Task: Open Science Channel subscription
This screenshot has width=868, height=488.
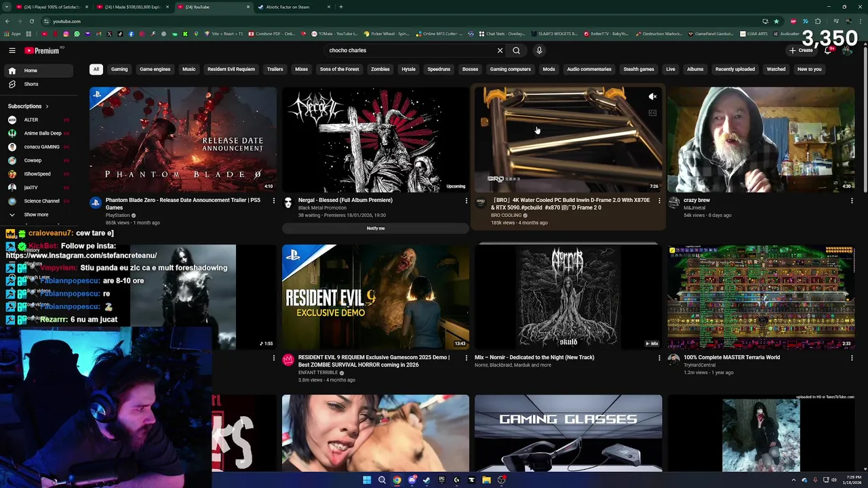Action: tap(41, 201)
